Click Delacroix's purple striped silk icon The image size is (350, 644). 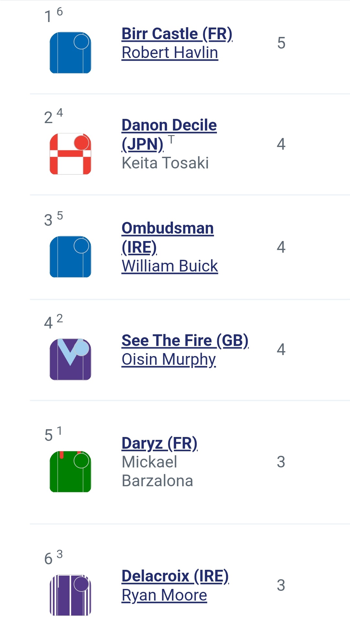(70, 595)
